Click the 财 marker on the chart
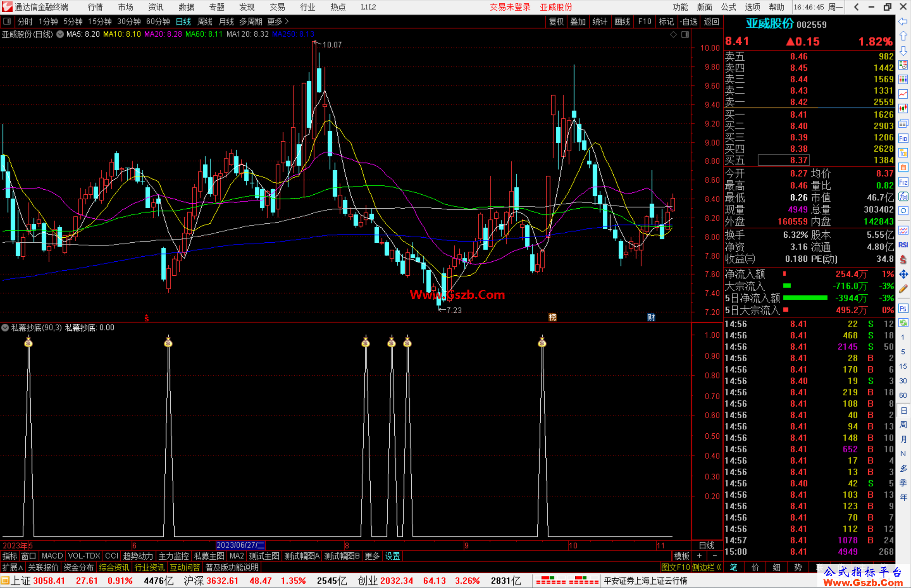Viewport: 911px width, 588px height. 651,317
